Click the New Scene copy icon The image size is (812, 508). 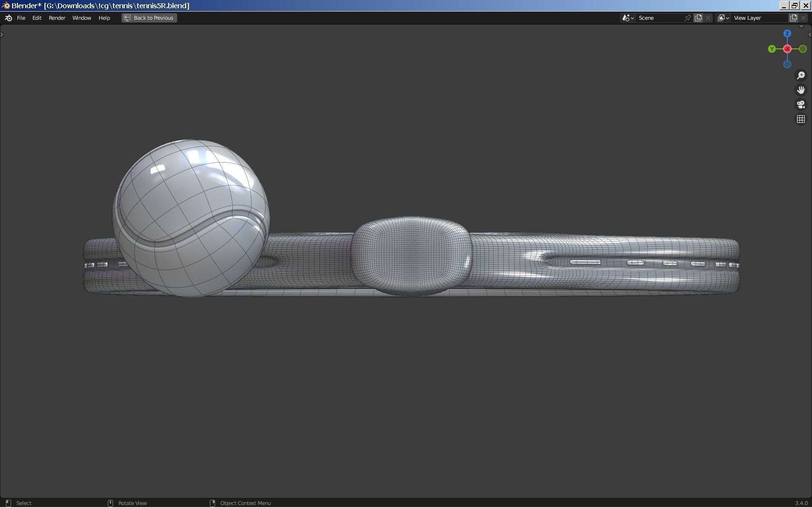point(698,18)
